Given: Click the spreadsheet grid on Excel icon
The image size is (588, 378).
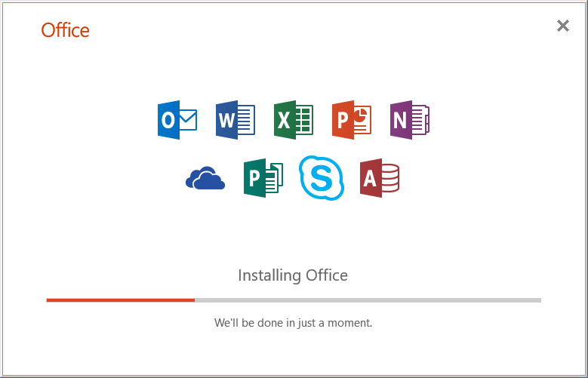Looking at the screenshot, I should tap(304, 120).
